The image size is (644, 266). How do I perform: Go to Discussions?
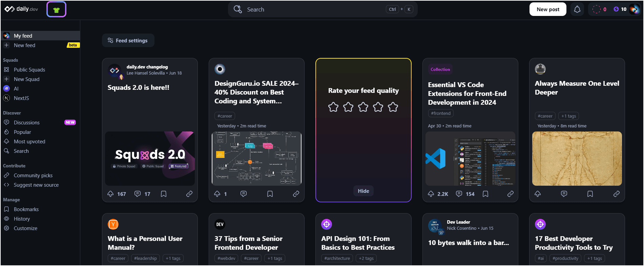40,122
